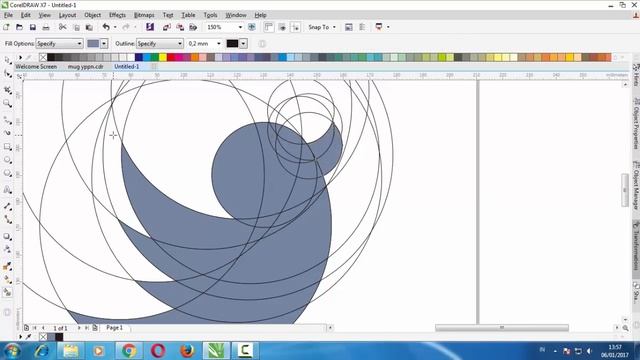Screen dimensions: 640x360
Task: Click the Search content icon
Action: (150, 27)
